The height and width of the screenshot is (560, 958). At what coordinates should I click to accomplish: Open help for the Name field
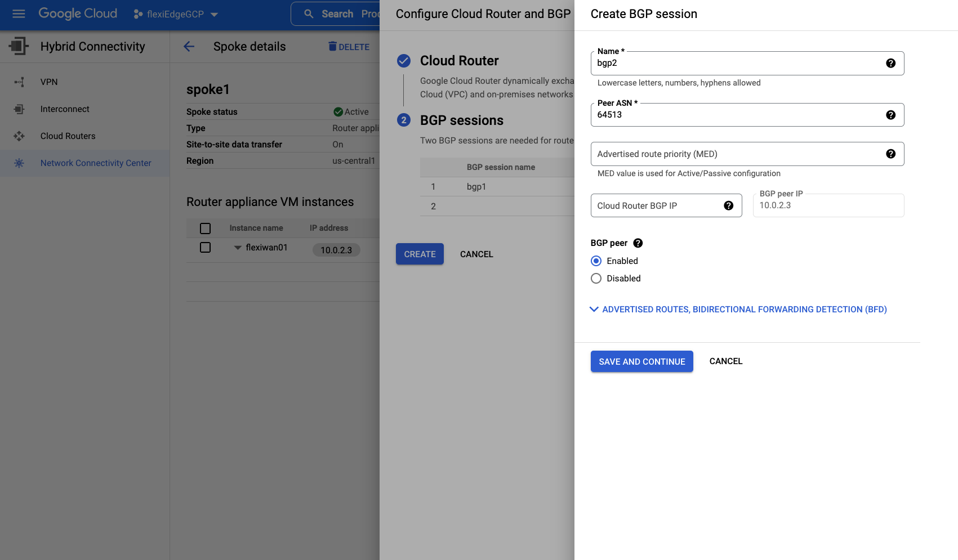891,63
